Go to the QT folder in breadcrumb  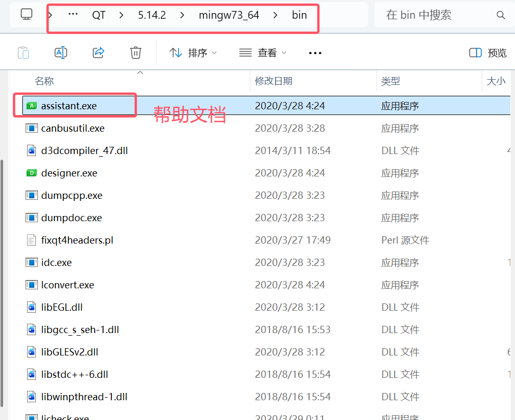[98, 15]
